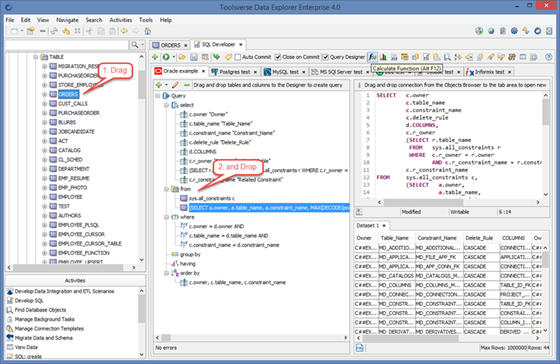
Task: Collapse the order by node
Action: 166,273
